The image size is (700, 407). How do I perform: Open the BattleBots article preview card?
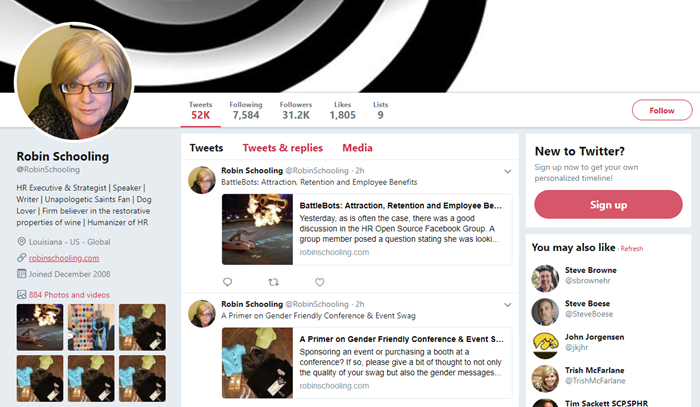(364, 231)
